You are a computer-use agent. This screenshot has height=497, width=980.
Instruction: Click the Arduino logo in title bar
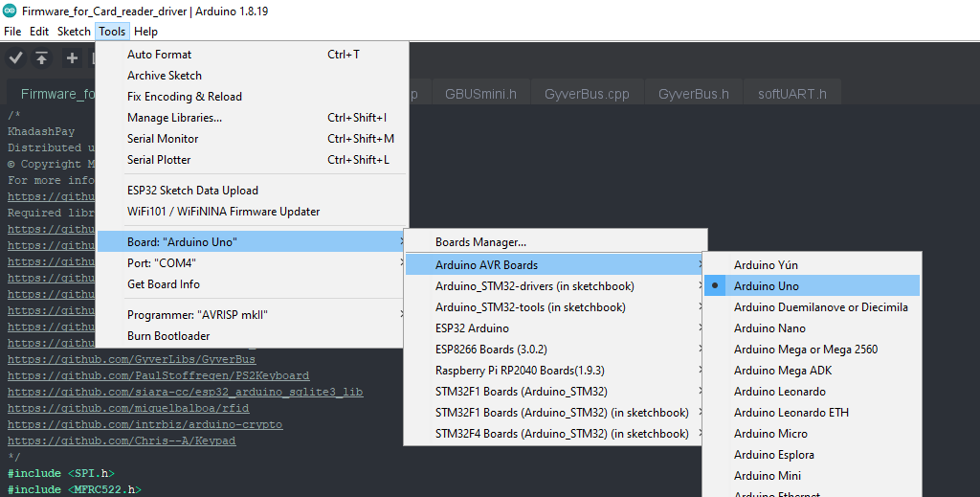click(x=10, y=11)
